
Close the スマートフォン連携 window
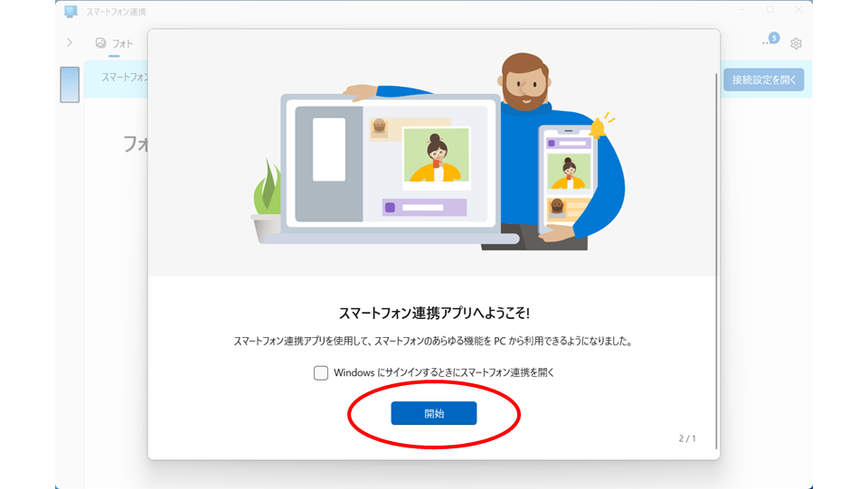pos(798,10)
